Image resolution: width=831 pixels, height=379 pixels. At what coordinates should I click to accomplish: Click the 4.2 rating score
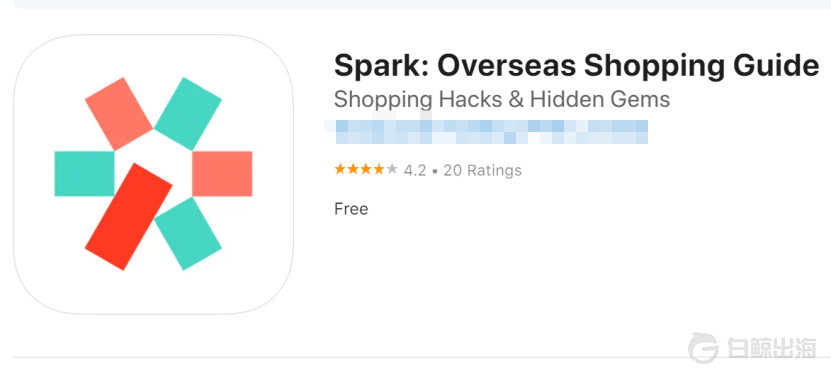tap(415, 170)
